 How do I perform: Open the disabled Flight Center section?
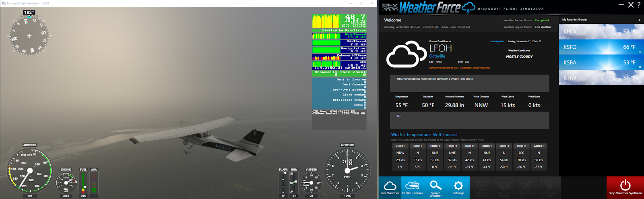click(527, 188)
